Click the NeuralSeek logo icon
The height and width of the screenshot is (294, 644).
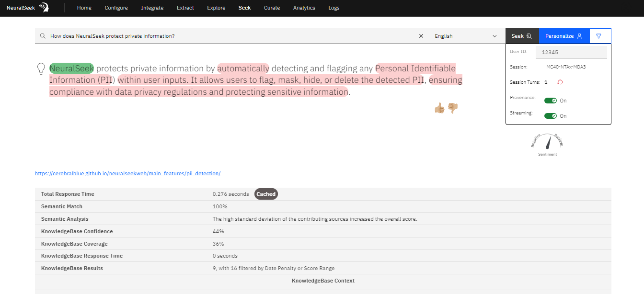click(44, 8)
